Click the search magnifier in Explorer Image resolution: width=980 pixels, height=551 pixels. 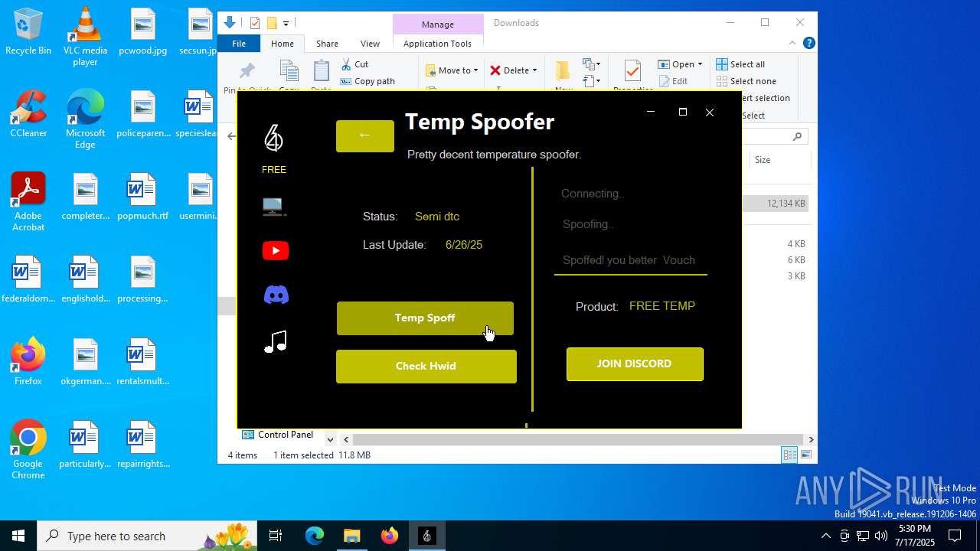point(797,136)
